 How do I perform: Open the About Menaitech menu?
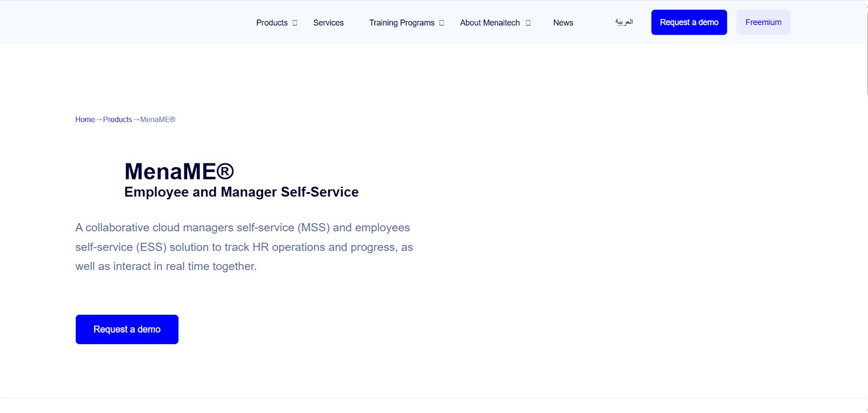pos(490,23)
